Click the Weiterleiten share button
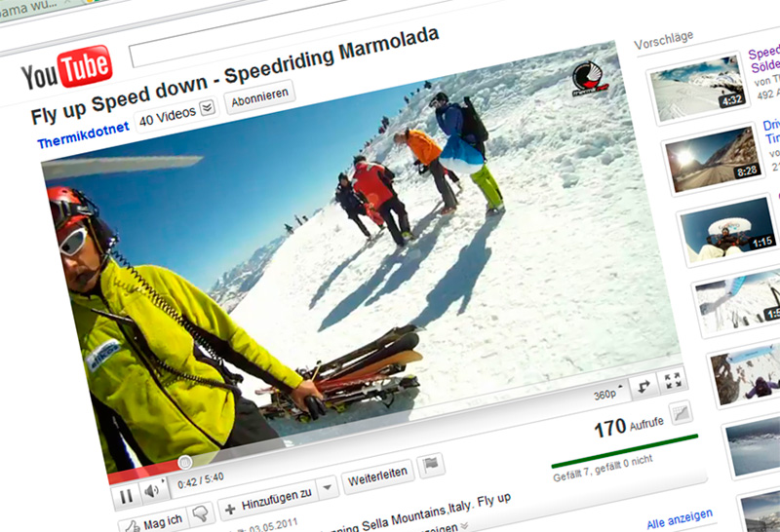The image size is (780, 532). pyautogui.click(x=377, y=476)
